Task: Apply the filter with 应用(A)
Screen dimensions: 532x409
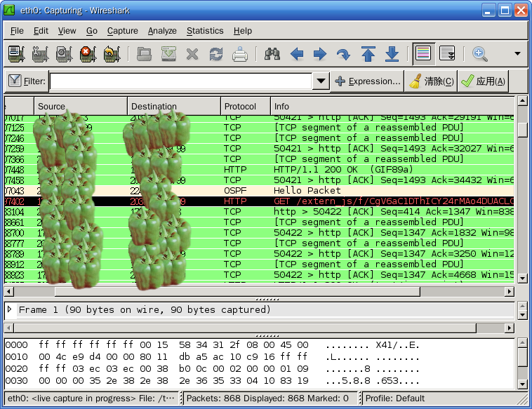Action: tap(483, 81)
